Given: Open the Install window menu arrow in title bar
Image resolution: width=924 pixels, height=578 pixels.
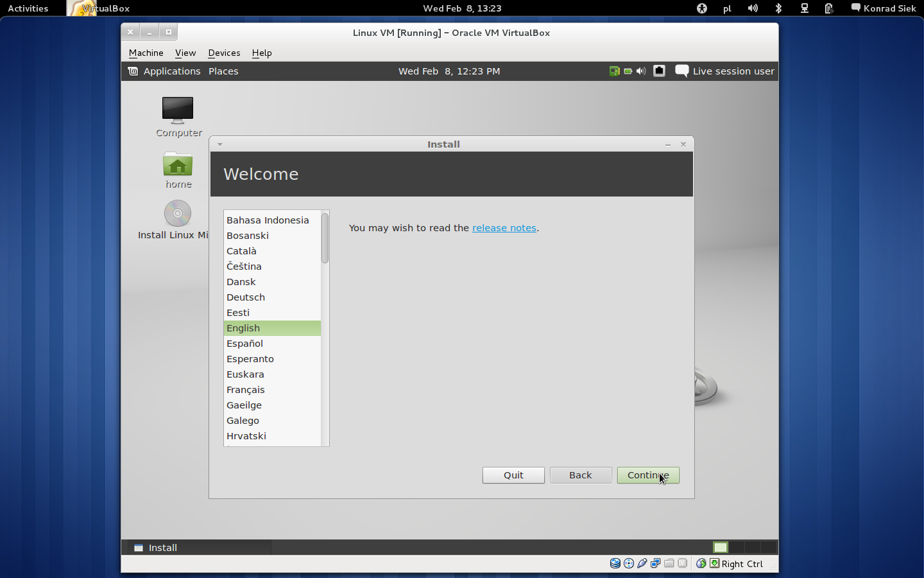Looking at the screenshot, I should pos(220,144).
